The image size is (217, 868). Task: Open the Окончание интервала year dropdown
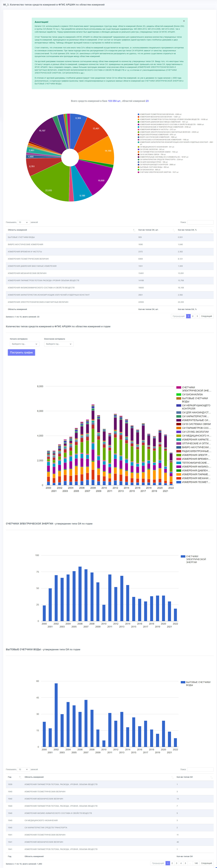pyautogui.click(x=59, y=344)
